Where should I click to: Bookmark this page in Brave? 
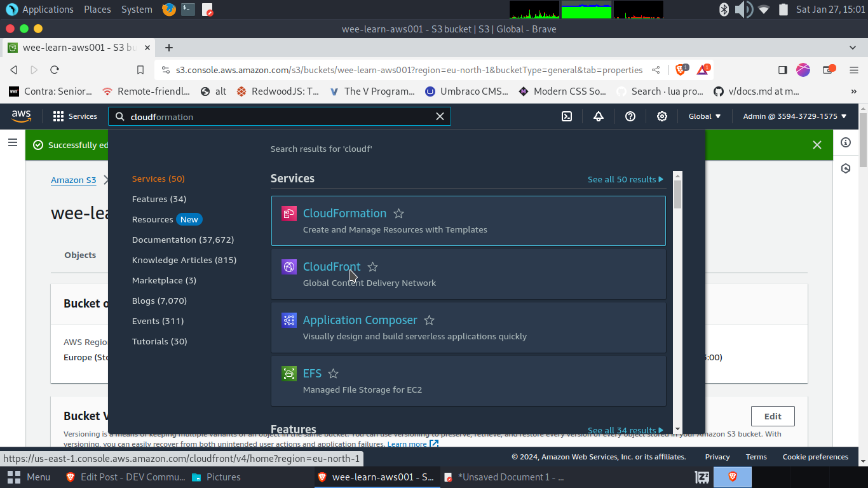pyautogui.click(x=140, y=70)
